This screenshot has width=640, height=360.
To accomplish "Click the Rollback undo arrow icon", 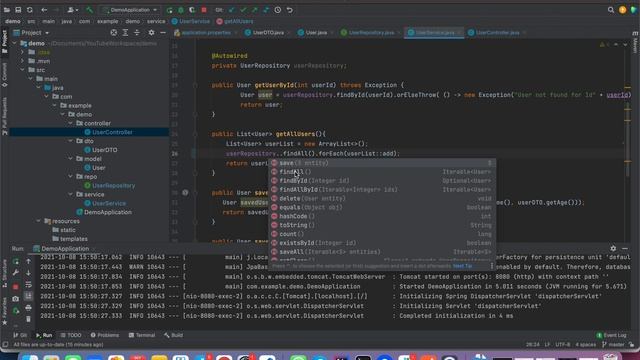I will coord(289,10).
